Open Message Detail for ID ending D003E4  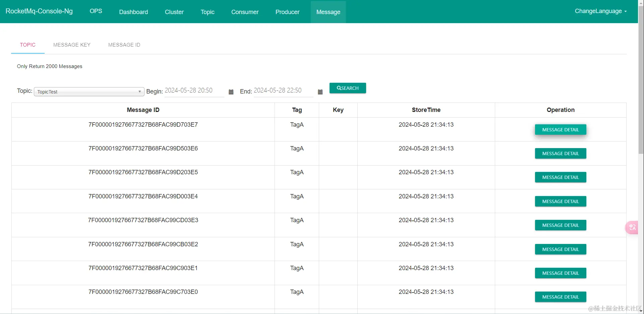click(x=561, y=201)
